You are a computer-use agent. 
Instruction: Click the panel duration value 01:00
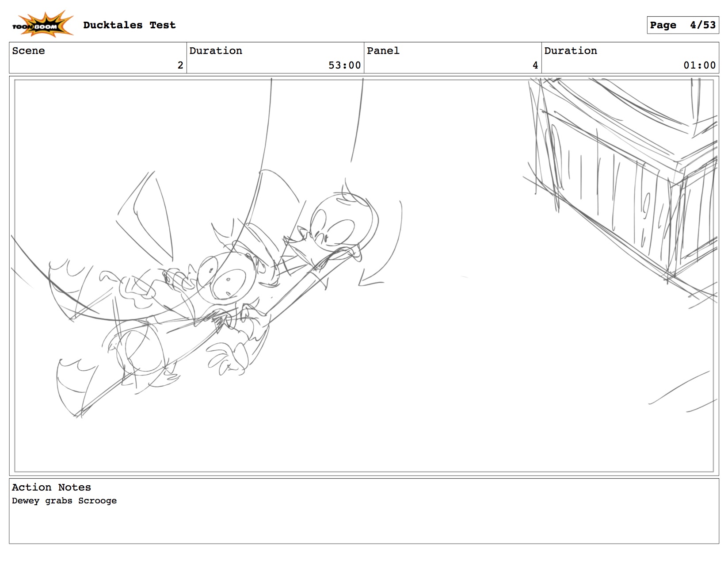coord(699,65)
